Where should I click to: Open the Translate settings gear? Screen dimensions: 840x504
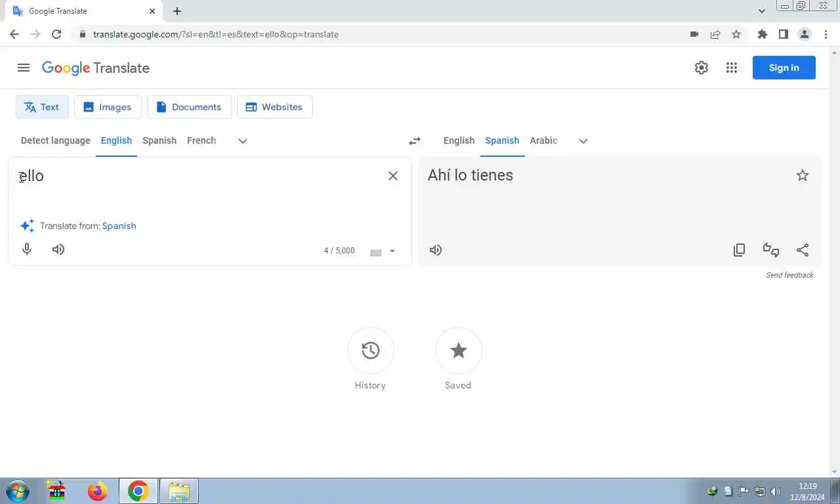pos(702,68)
